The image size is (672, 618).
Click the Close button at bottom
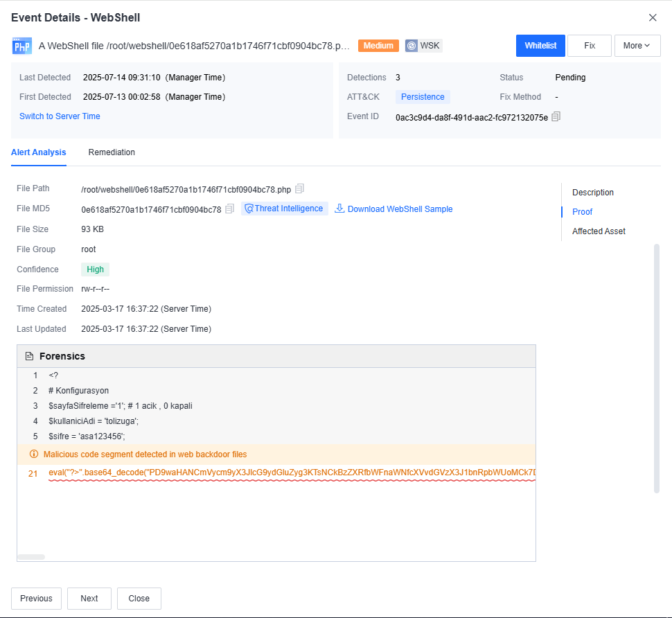(x=139, y=599)
